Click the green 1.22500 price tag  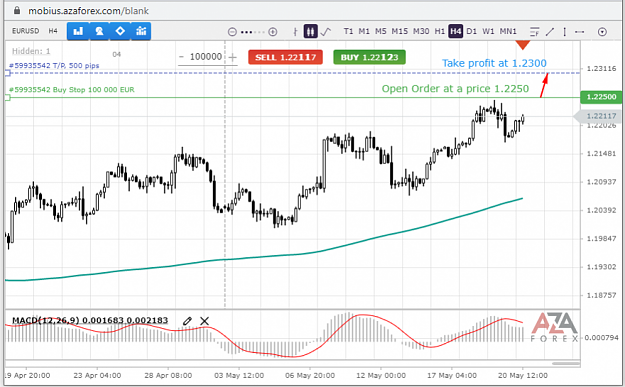coord(601,97)
